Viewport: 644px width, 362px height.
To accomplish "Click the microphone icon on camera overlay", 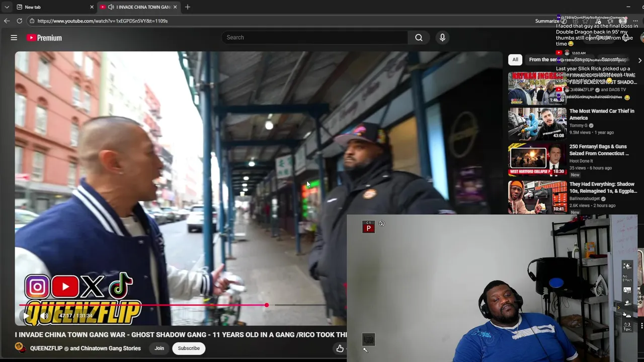I will point(366,350).
